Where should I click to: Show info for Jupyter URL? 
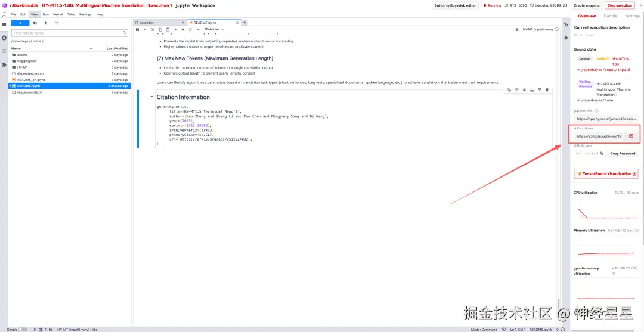point(597,111)
